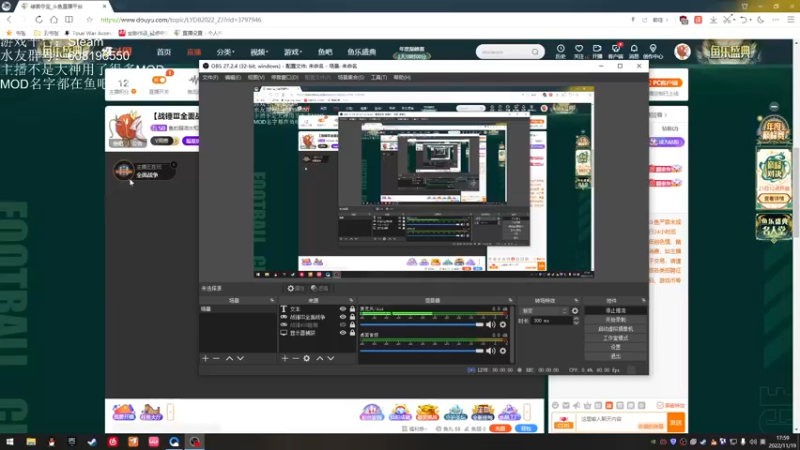Open the 工具(T) menu in OBS
The height and width of the screenshot is (450, 800).
pos(379,78)
